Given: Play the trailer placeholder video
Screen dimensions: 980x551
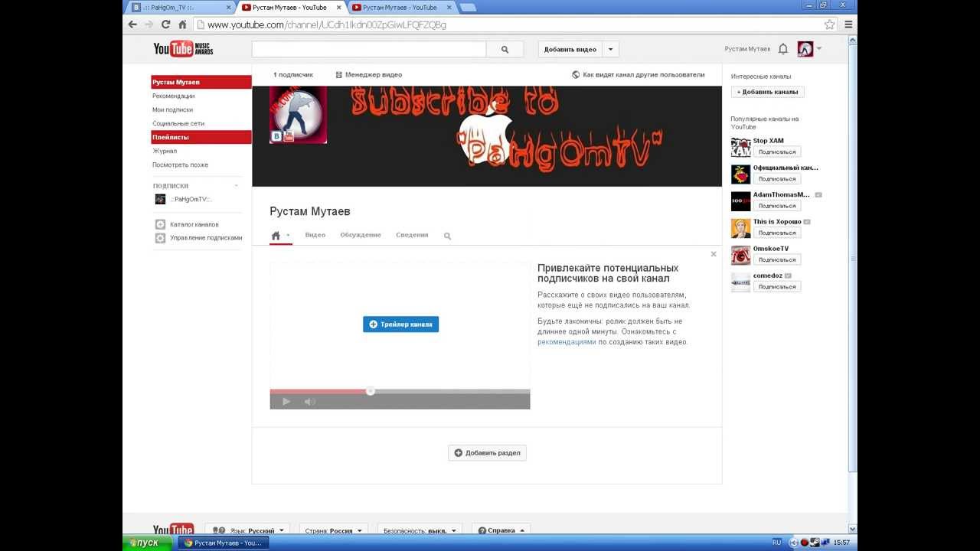Looking at the screenshot, I should (286, 401).
